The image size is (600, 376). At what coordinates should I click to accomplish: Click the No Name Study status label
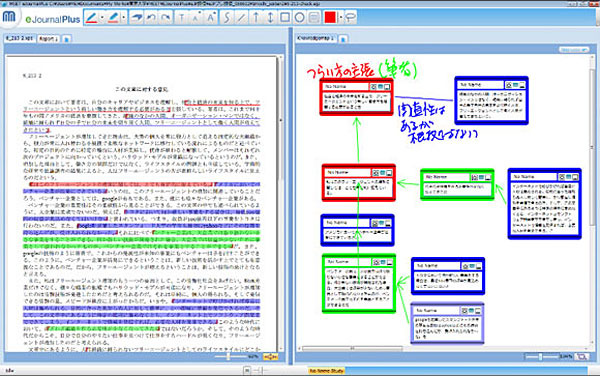[x=326, y=371]
